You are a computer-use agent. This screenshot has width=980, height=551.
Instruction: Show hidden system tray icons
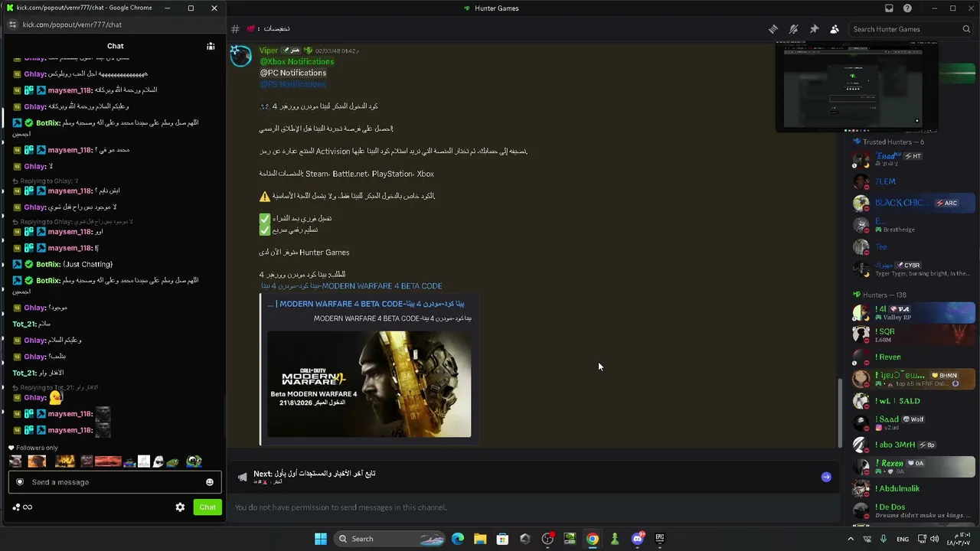pos(850,539)
